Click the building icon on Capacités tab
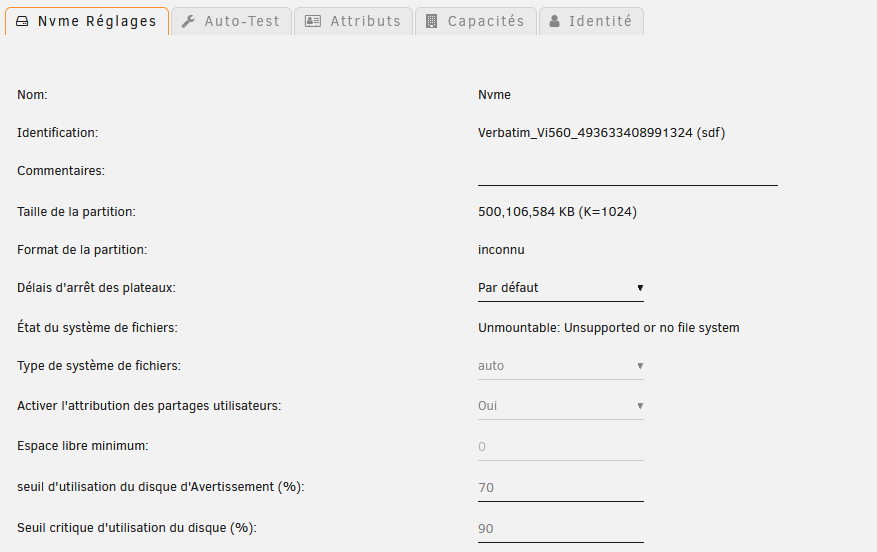This screenshot has height=552, width=877. pos(431,21)
